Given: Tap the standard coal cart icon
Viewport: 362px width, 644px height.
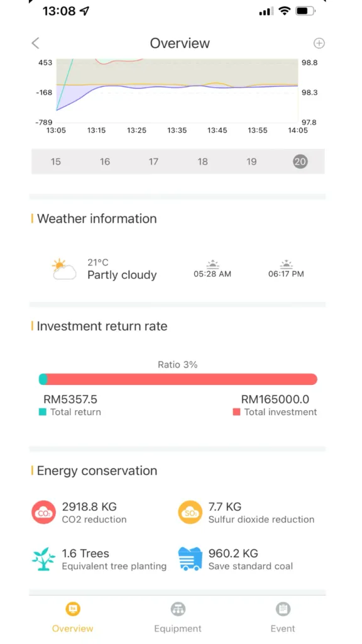Looking at the screenshot, I should 190,558.
